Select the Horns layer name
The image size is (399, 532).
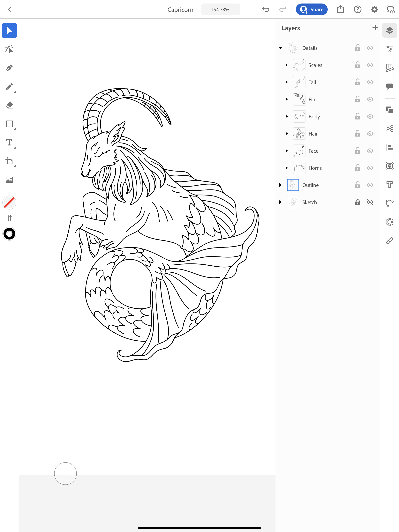point(315,168)
